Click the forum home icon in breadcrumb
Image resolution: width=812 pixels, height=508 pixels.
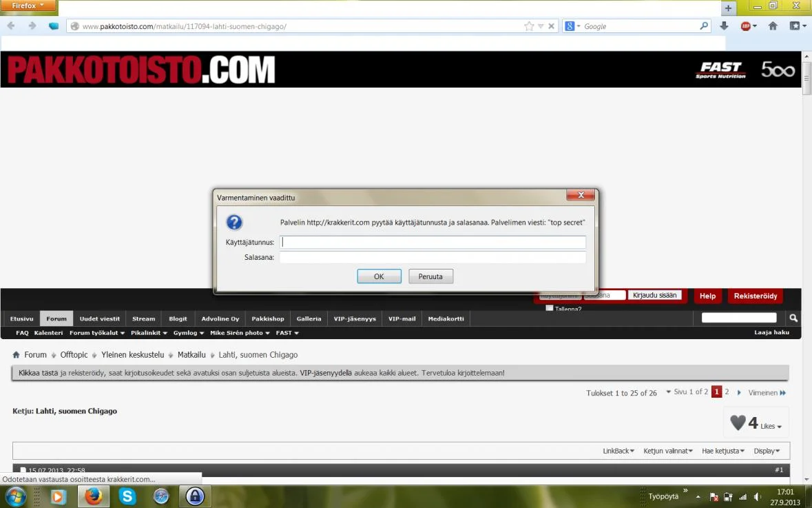[x=16, y=355]
